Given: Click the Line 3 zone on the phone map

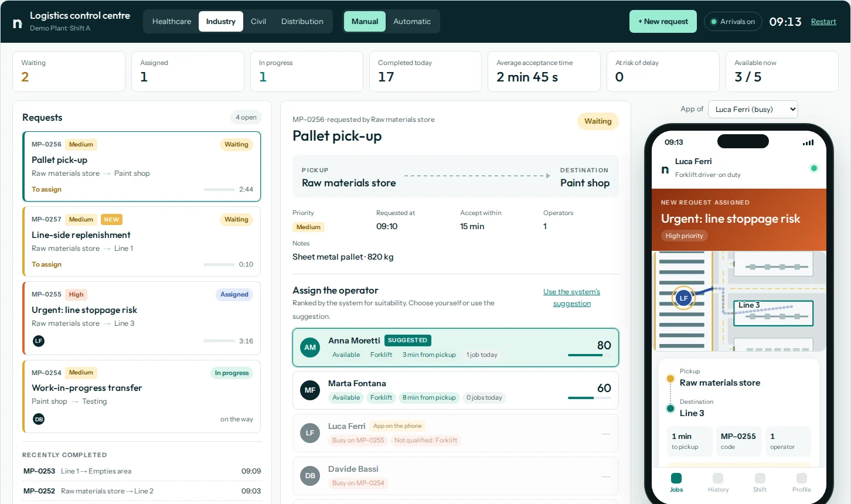Looking at the screenshot, I should (x=774, y=313).
